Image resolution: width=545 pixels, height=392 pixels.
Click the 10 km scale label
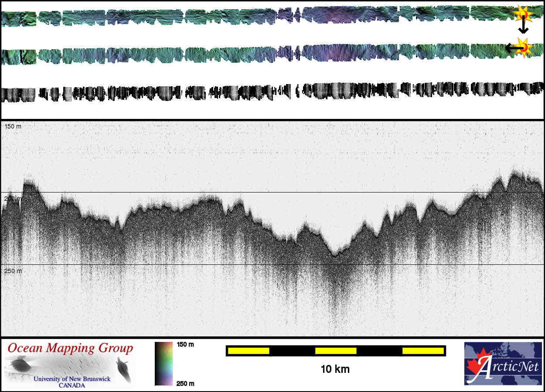pyautogui.click(x=335, y=369)
